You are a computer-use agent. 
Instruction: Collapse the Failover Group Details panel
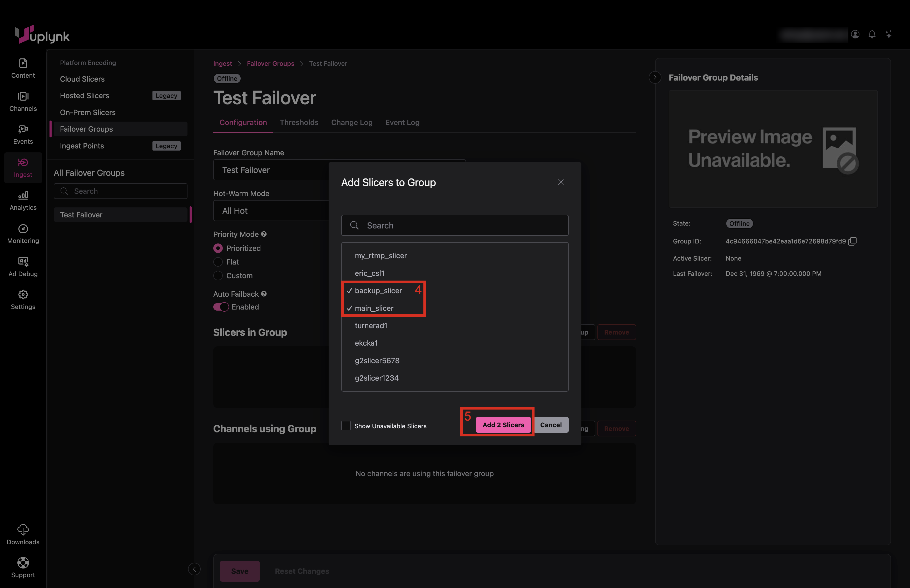[x=655, y=77]
